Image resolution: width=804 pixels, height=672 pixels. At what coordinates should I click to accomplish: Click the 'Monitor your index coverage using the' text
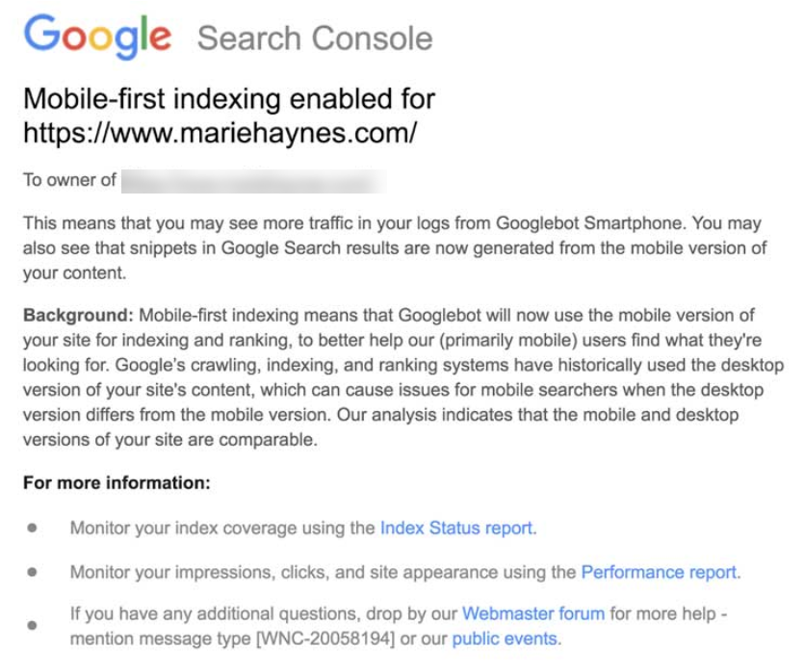click(221, 528)
